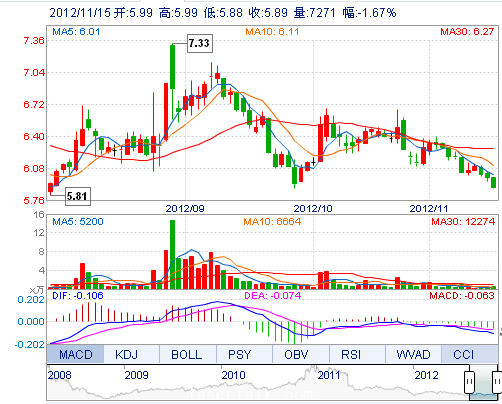This screenshot has height=404, width=502.
Task: Select 2010 on the overview timeline
Action: [233, 375]
